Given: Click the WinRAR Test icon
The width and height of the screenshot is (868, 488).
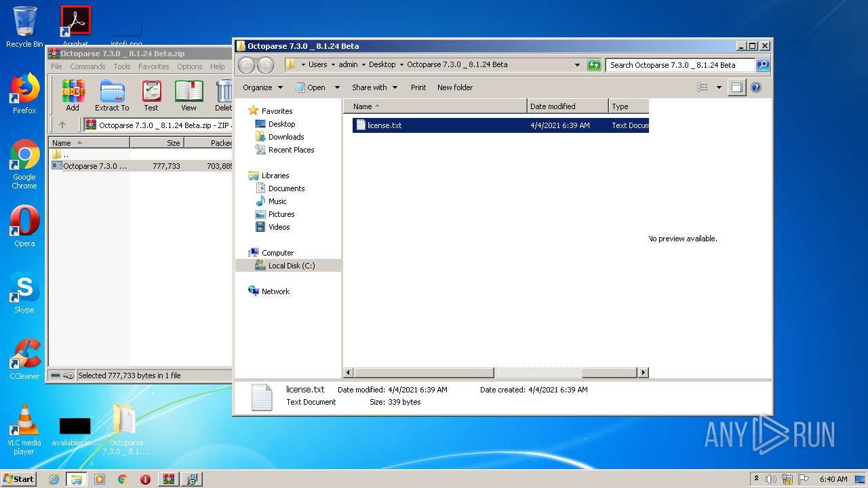Looking at the screenshot, I should (151, 96).
